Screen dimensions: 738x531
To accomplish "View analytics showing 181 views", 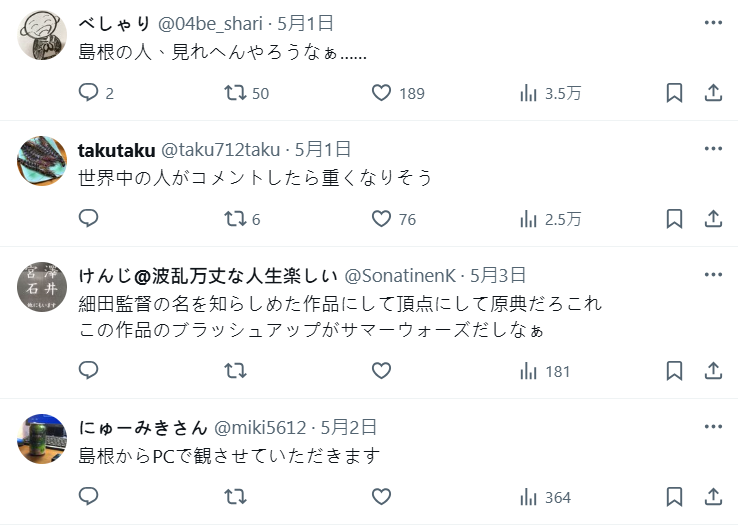I will click(528, 371).
